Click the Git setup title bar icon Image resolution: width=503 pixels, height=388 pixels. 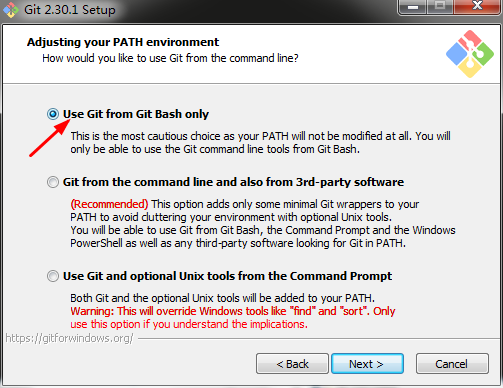(x=11, y=9)
